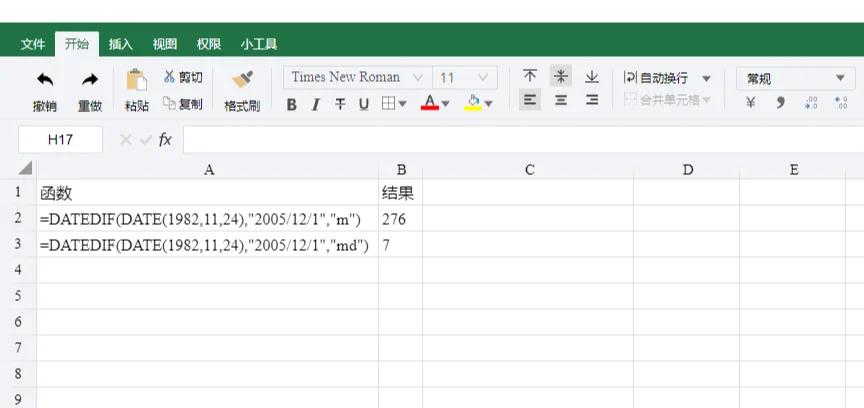Image resolution: width=864 pixels, height=408 pixels.
Task: Click cell B3 showing 7
Action: click(401, 245)
